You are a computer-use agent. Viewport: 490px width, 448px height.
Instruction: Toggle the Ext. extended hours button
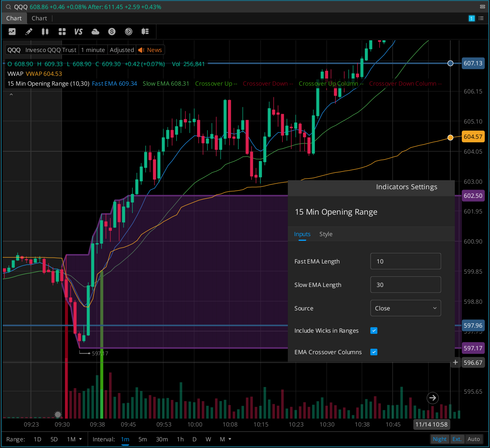tap(457, 439)
